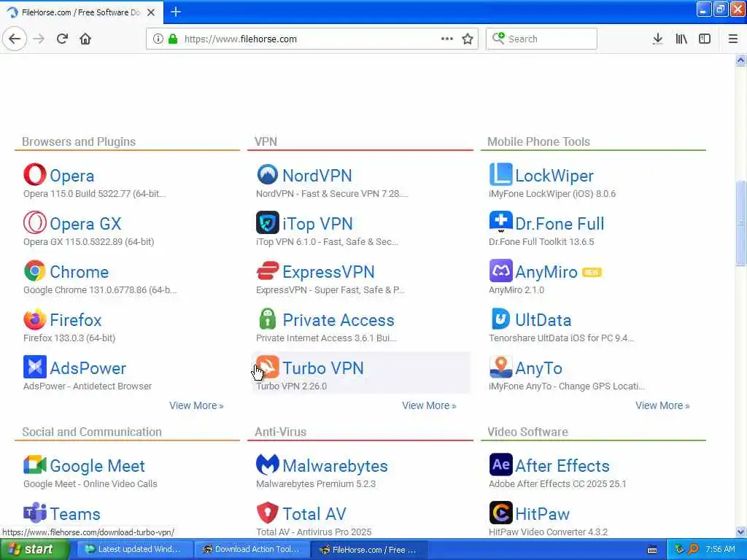Open Opera download link

72,176
